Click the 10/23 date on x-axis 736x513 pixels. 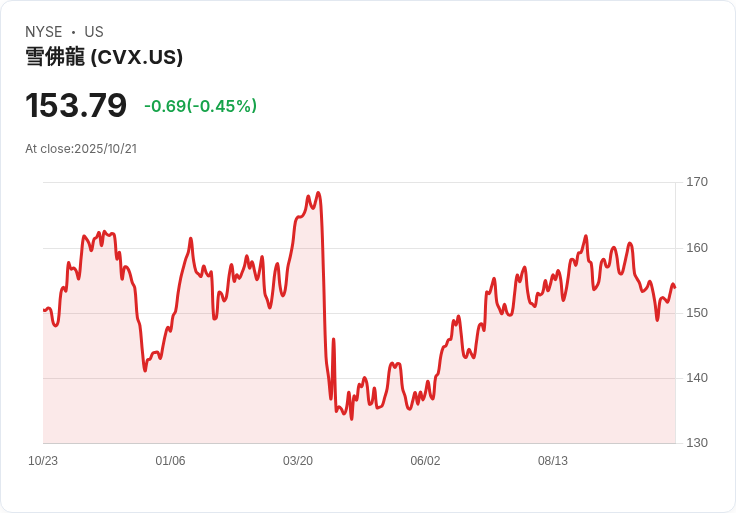43,461
